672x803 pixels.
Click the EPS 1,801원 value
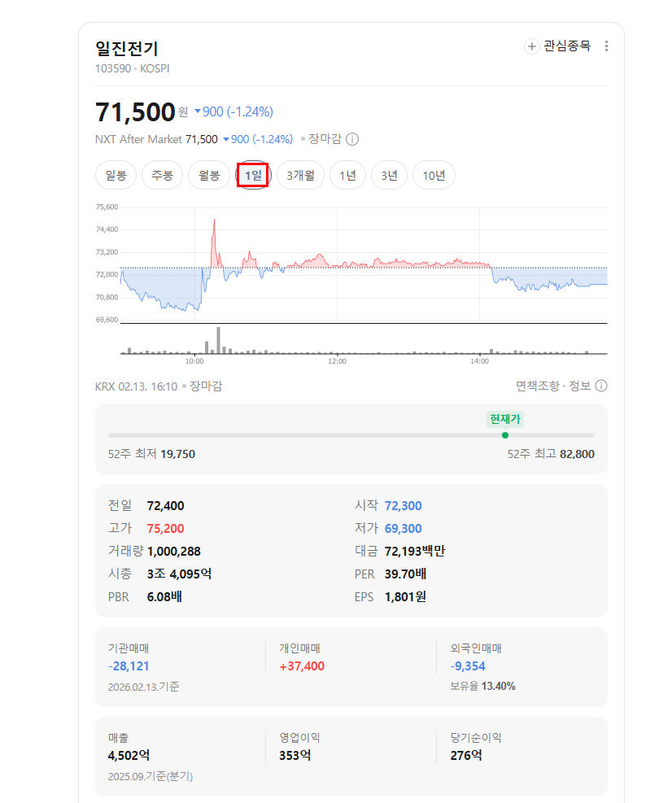pos(405,597)
